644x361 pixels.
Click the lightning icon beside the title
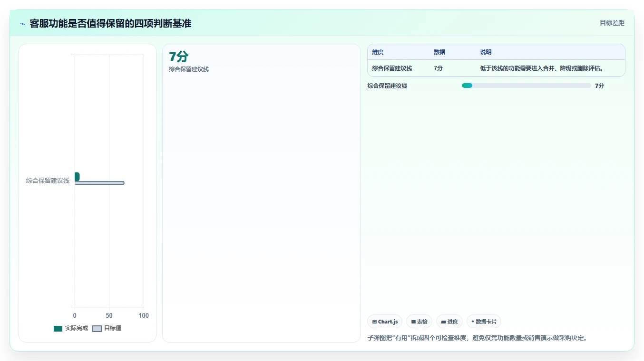(x=22, y=24)
